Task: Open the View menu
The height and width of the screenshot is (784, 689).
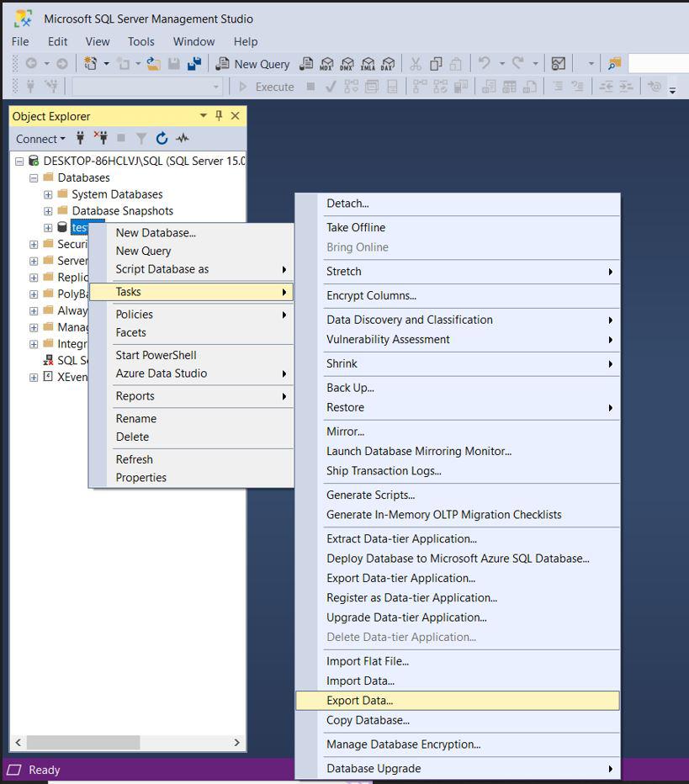Action: [98, 41]
